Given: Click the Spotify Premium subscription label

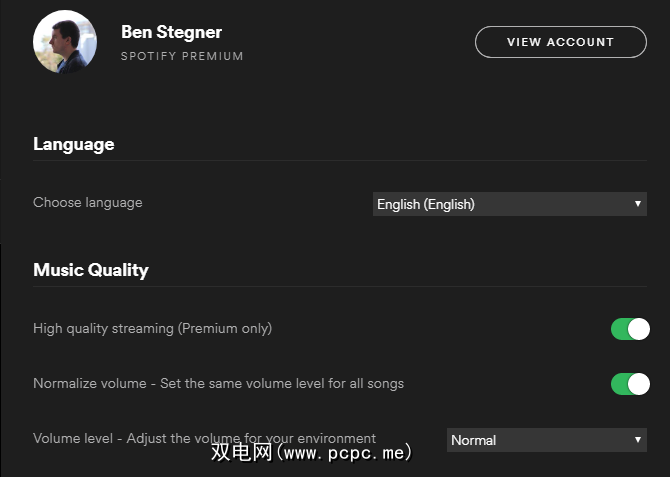Looking at the screenshot, I should tap(182, 56).
